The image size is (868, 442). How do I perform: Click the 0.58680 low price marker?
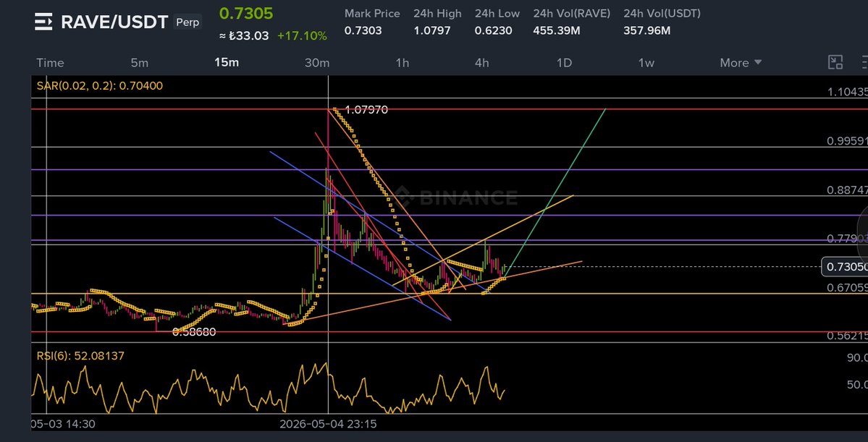(194, 332)
